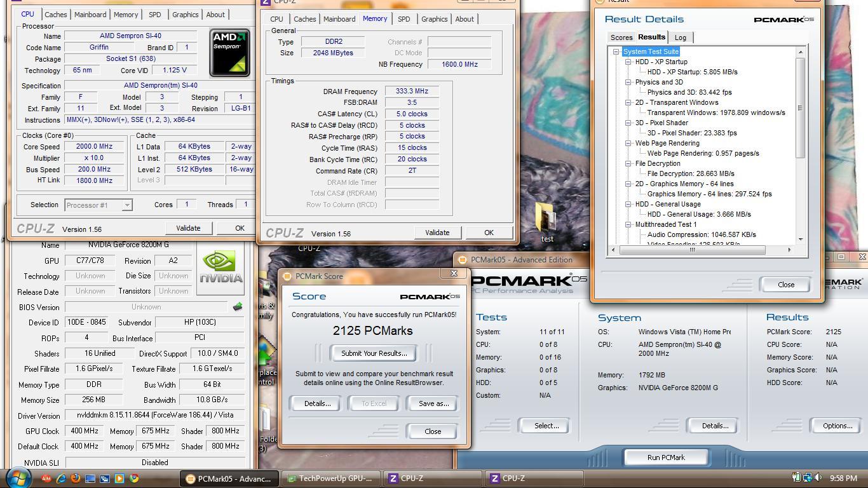Click the network connection tray icon
This screenshot has width=868, height=488.
click(806, 478)
